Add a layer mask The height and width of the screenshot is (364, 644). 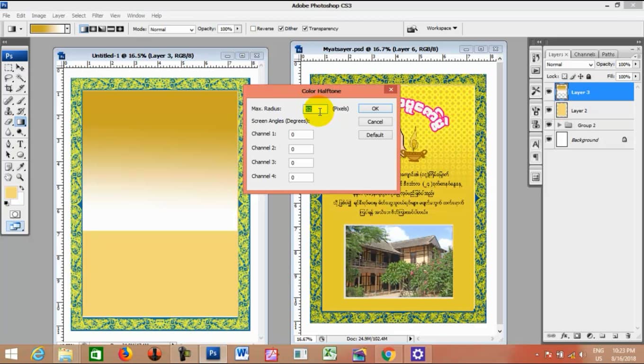(x=577, y=336)
